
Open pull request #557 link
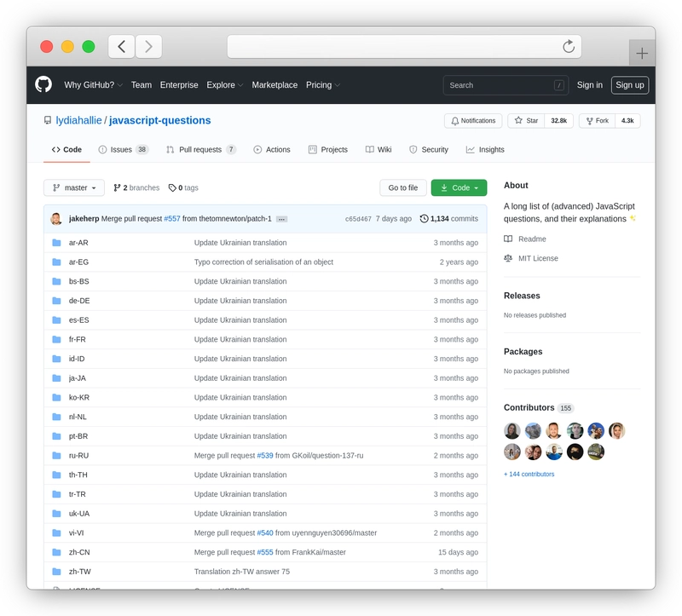172,219
